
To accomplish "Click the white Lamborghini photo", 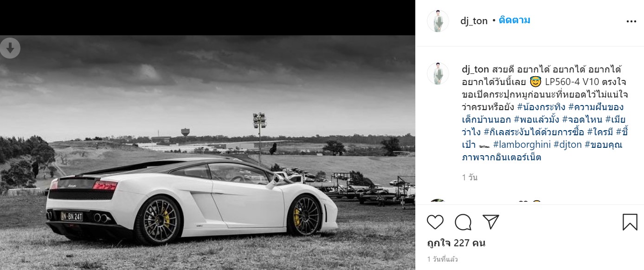I will pyautogui.click(x=207, y=152).
